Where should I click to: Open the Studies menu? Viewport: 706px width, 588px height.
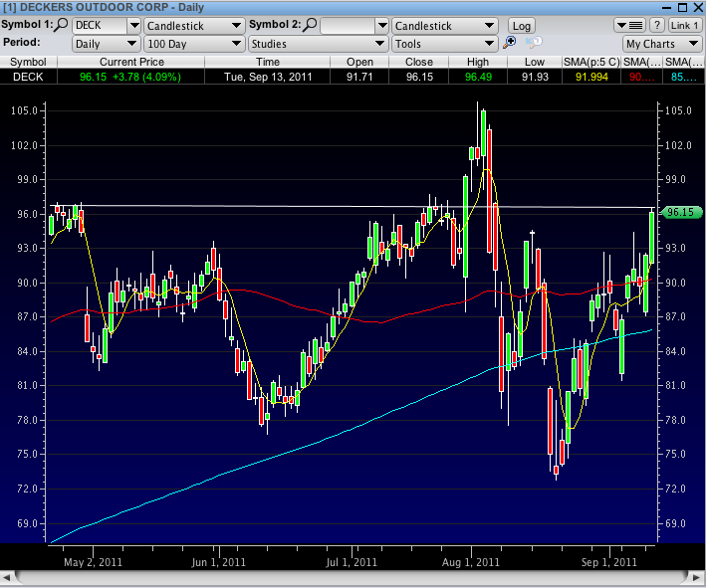point(318,44)
